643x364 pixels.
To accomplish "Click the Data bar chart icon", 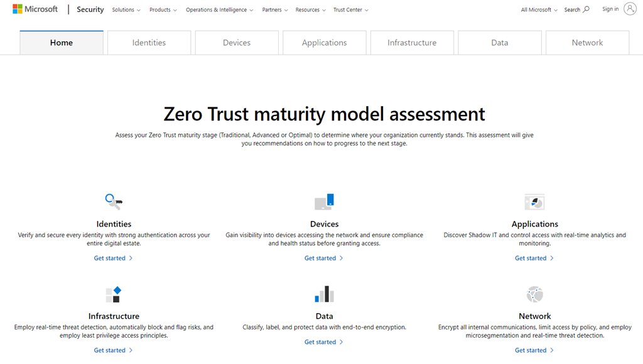I will tap(324, 294).
